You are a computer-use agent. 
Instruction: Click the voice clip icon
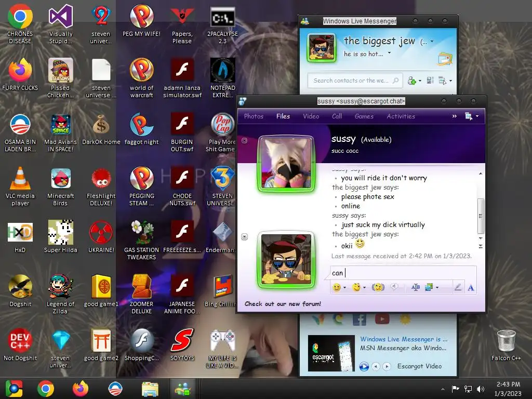[x=394, y=287]
